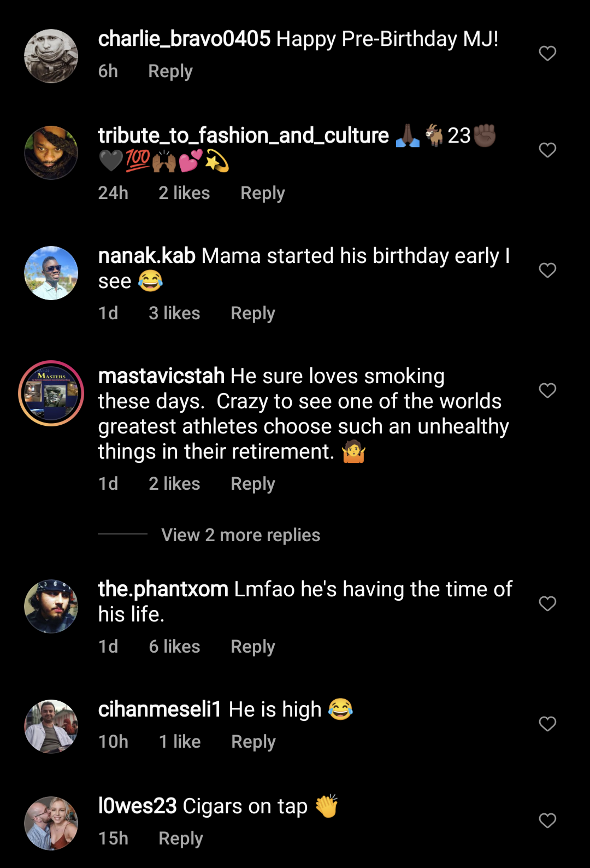Viewport: 590px width, 868px height.
Task: Open cihanmeseli1's username link
Action: tap(160, 709)
